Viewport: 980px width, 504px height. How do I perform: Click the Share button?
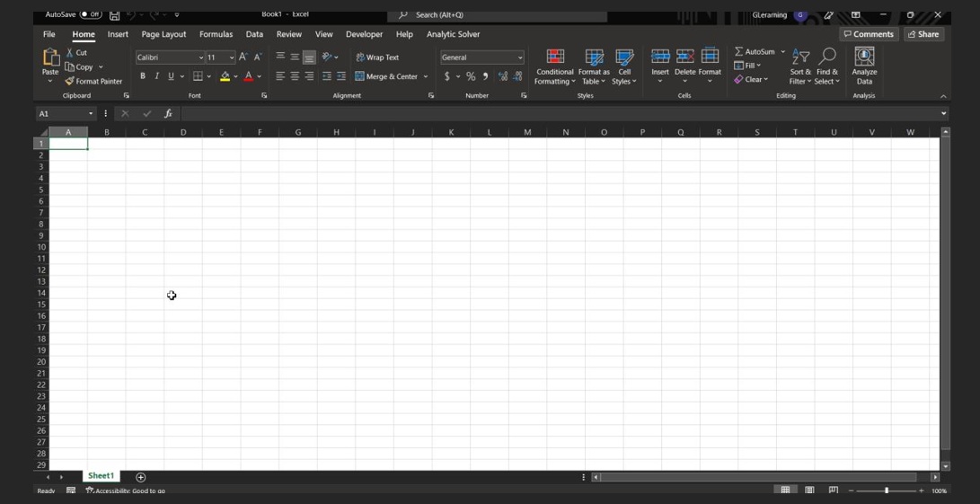click(923, 34)
